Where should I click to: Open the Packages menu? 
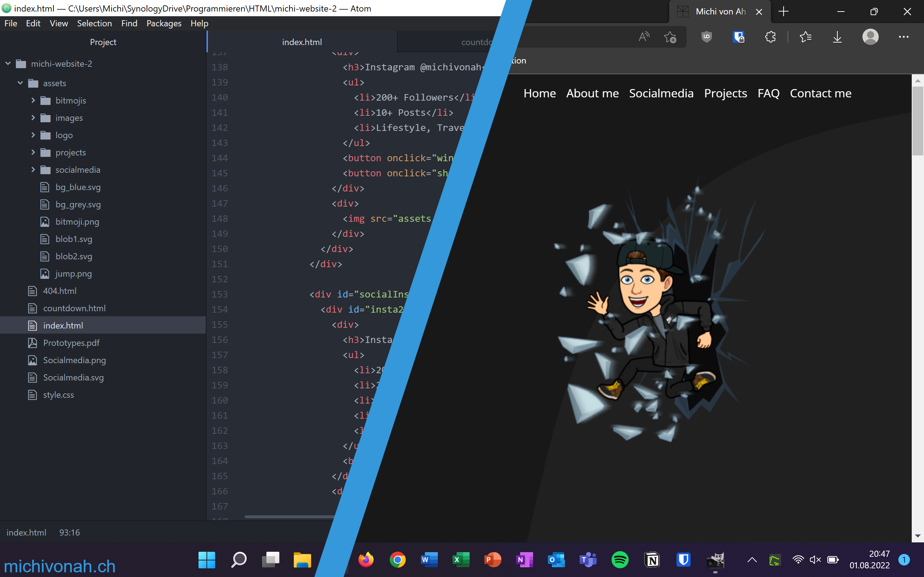point(164,23)
